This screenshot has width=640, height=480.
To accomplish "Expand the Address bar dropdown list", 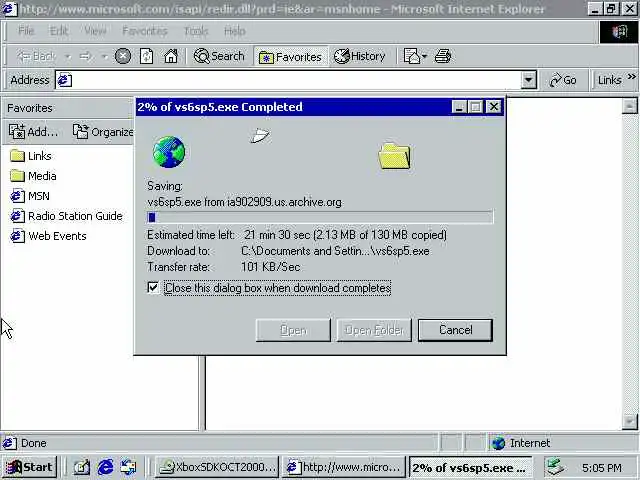I will pyautogui.click(x=529, y=80).
